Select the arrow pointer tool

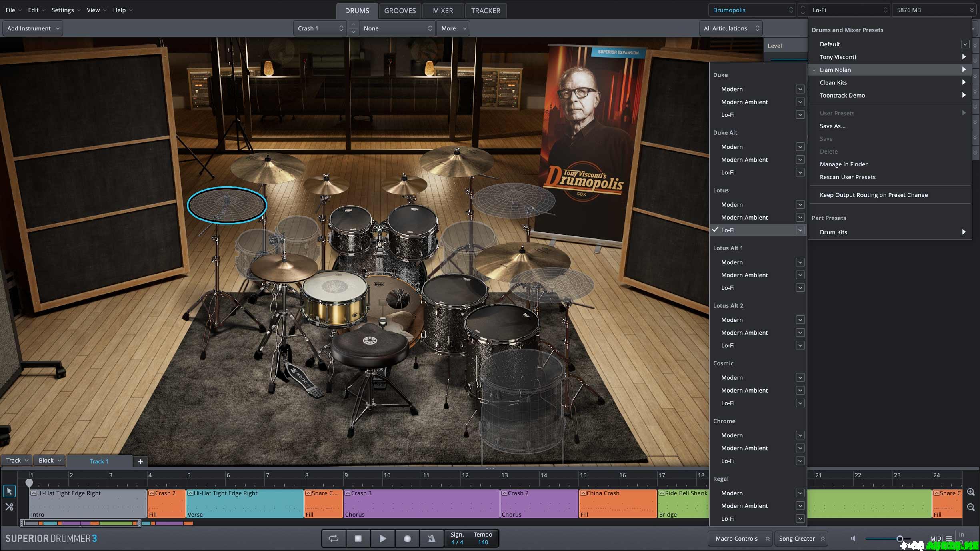click(9, 491)
